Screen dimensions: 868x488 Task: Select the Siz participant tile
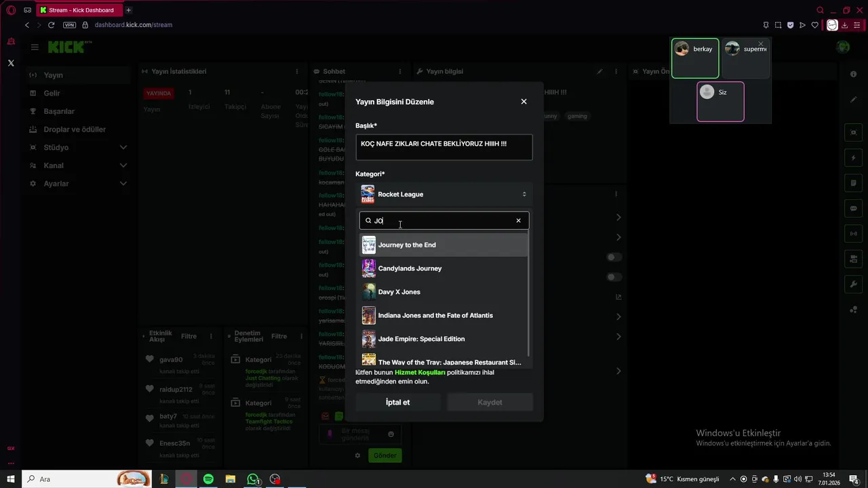point(720,102)
